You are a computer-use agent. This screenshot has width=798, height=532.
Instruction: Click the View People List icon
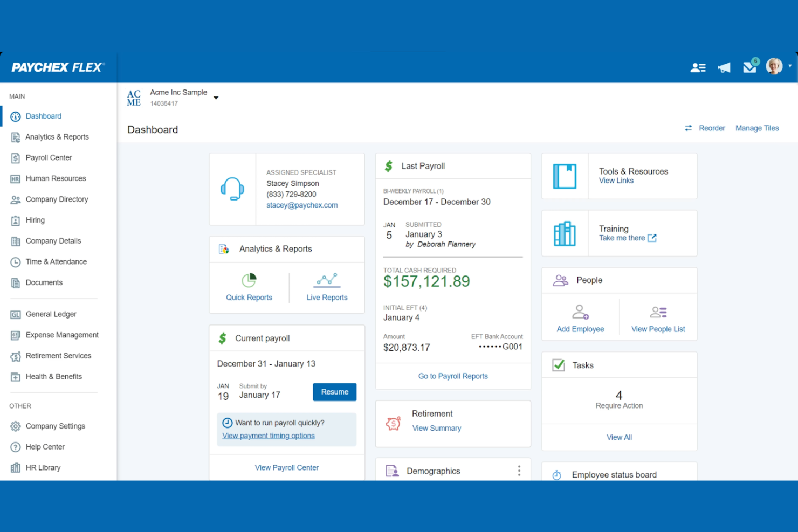658,312
